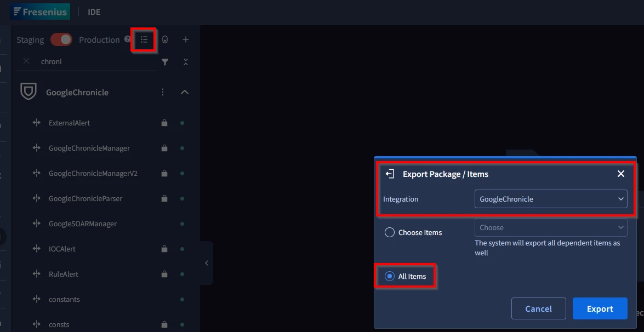Select IOCAlert item

click(62, 249)
